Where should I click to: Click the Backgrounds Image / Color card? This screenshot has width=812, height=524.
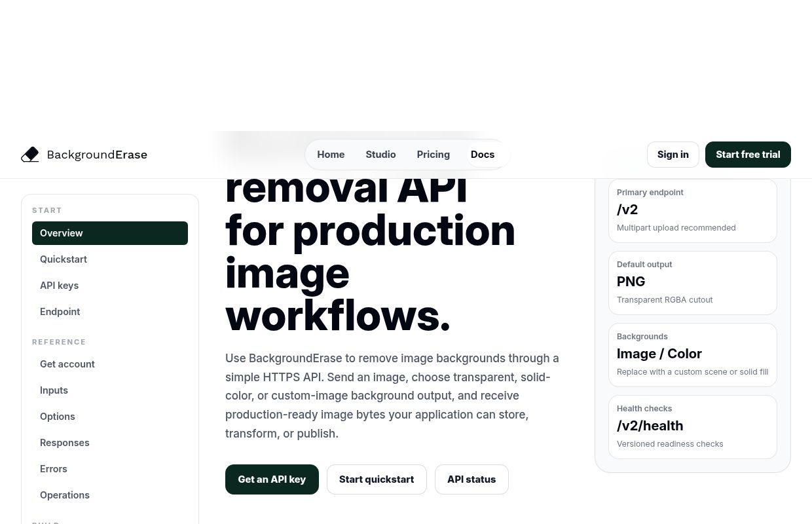pos(693,355)
